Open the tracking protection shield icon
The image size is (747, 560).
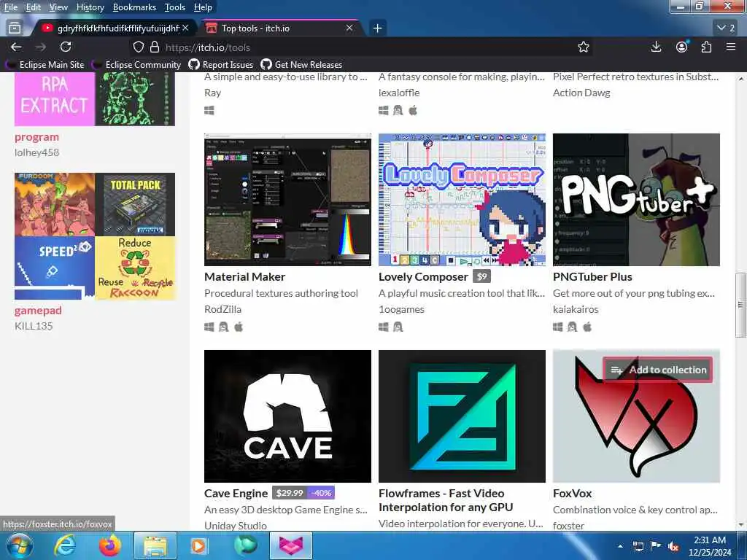coord(138,47)
